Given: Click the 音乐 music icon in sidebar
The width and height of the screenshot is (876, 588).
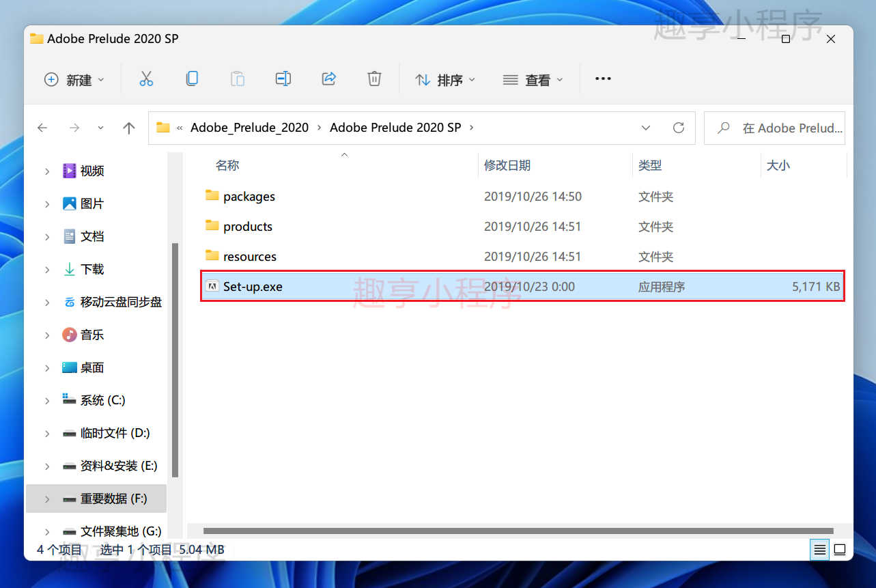Looking at the screenshot, I should point(69,335).
